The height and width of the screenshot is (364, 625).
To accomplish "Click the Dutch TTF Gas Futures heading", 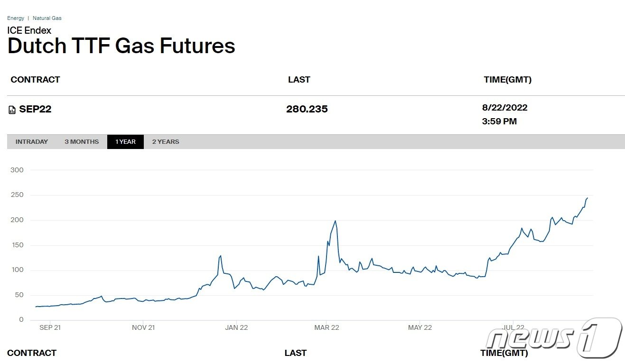I will [121, 46].
